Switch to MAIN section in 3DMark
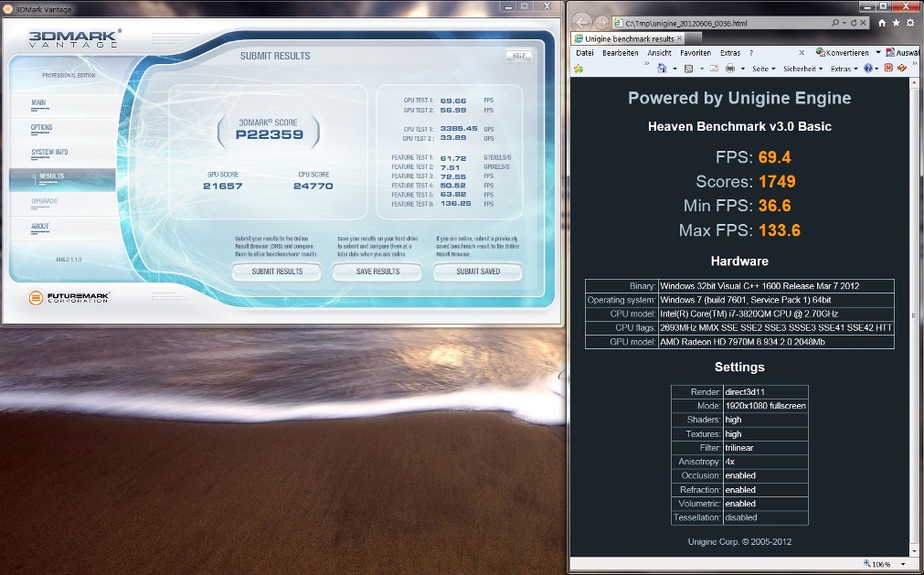 tap(39, 102)
